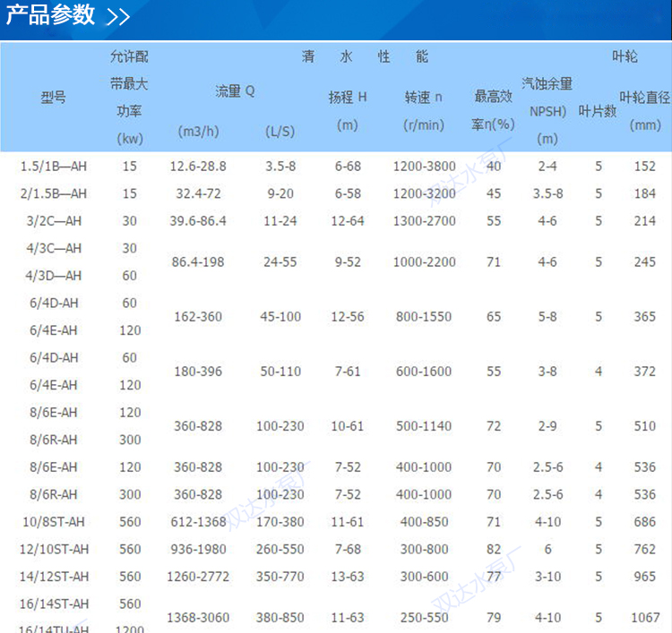672x633 pixels.
Task: Click speed value 800-1550
Action: pyautogui.click(x=424, y=317)
